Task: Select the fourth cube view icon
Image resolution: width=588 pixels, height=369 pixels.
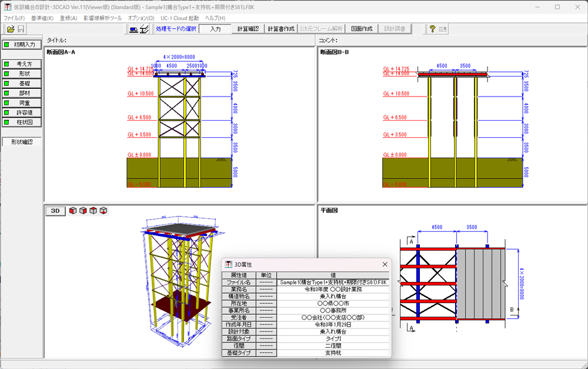Action: point(103,211)
